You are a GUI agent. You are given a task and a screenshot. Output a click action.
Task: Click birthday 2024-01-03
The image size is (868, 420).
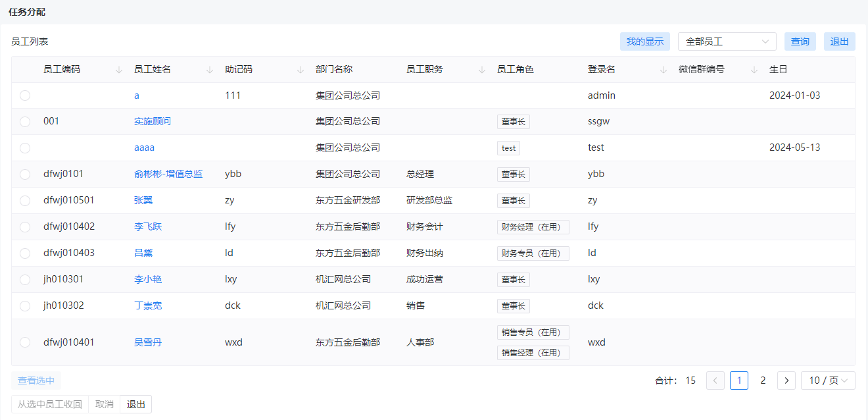tap(795, 95)
